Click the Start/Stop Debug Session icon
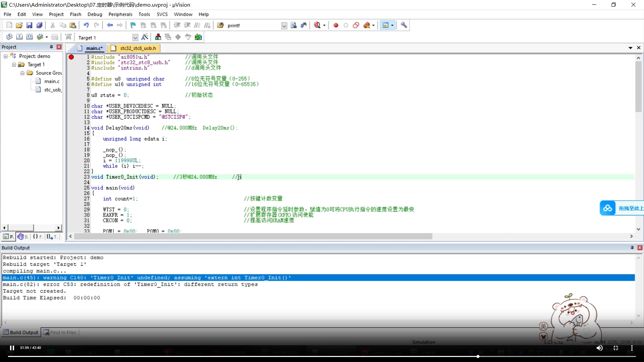 317,25
